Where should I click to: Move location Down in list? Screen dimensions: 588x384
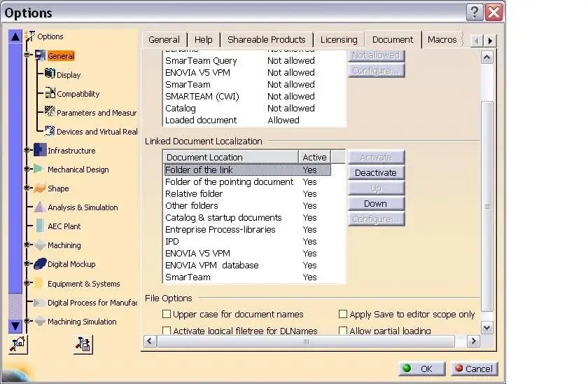click(x=376, y=203)
